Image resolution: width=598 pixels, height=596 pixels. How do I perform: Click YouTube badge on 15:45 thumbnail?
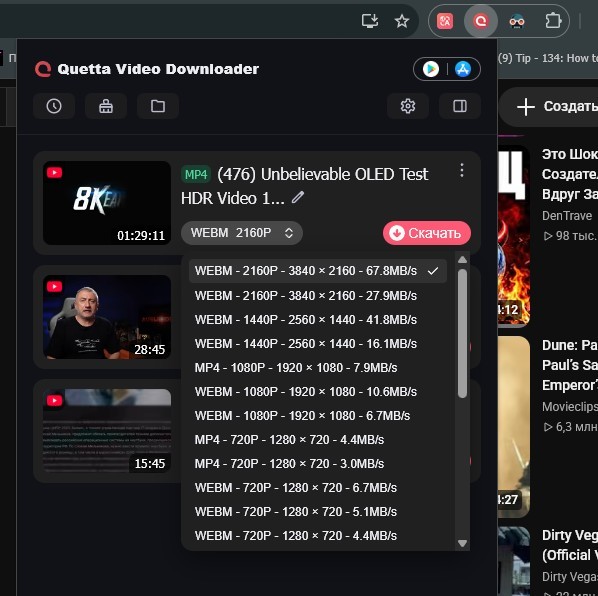pos(55,400)
